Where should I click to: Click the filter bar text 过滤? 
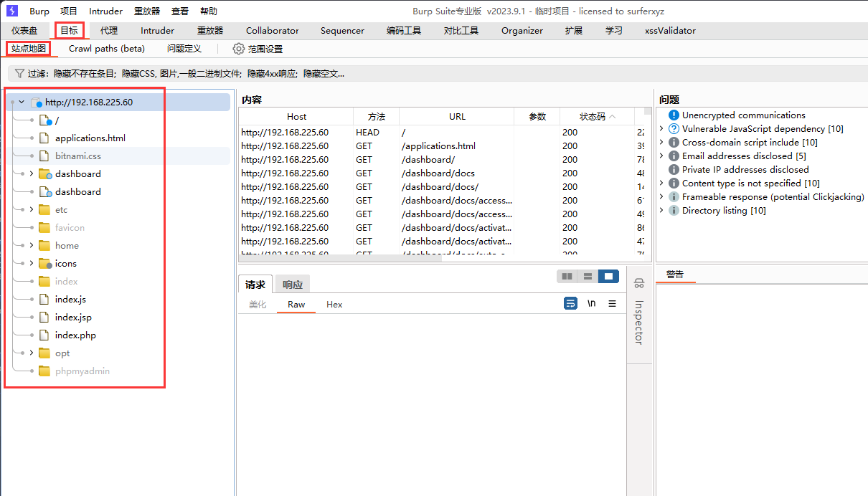pyautogui.click(x=37, y=73)
